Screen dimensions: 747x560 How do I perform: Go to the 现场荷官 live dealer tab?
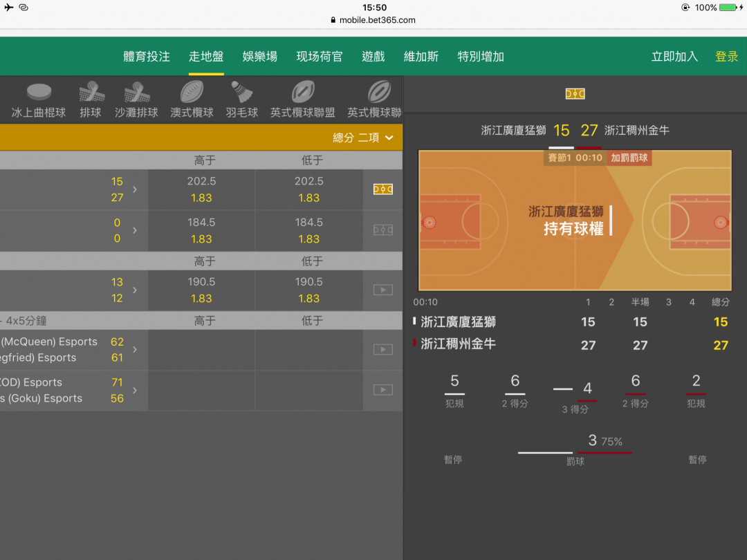coord(320,57)
